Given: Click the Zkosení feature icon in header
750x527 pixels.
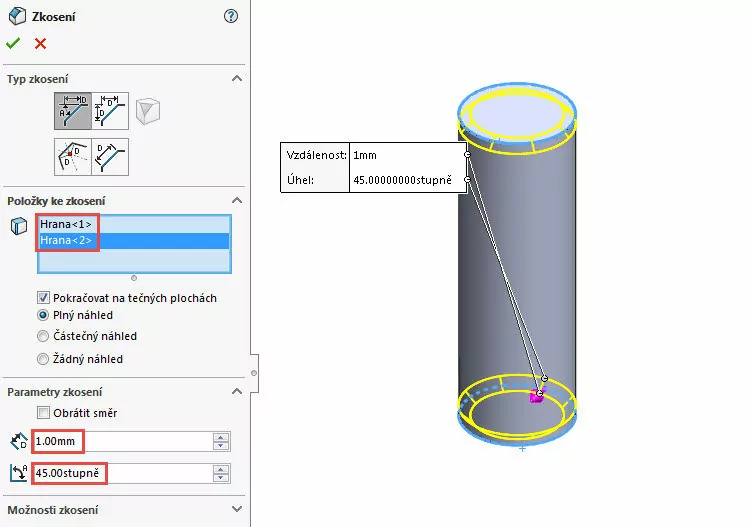Looking at the screenshot, I should pyautogui.click(x=18, y=16).
